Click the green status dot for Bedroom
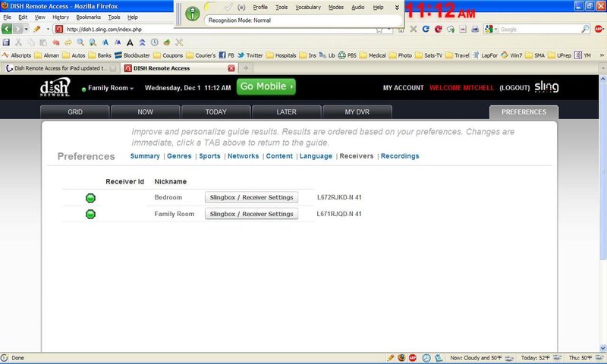Image resolution: width=607 pixels, height=364 pixels. 90,198
